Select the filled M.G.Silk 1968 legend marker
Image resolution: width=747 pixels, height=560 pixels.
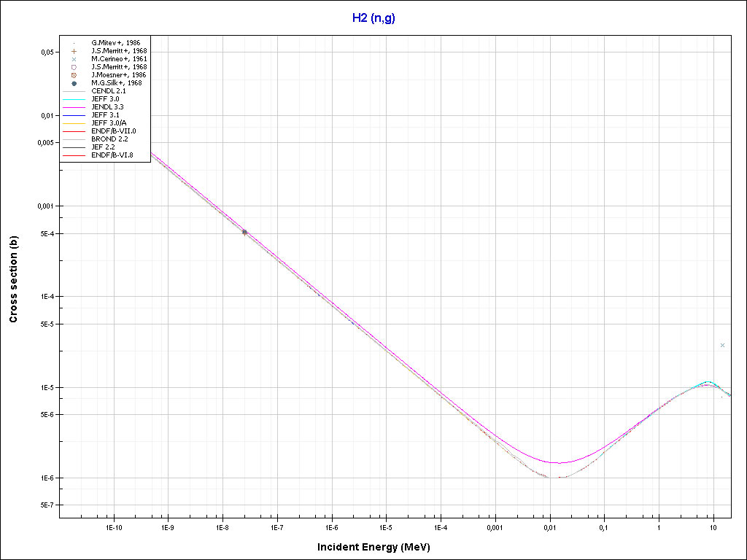(x=74, y=83)
